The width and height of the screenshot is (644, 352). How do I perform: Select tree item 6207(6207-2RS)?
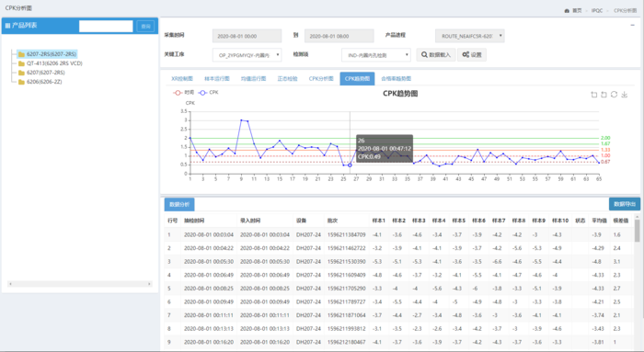tap(46, 73)
